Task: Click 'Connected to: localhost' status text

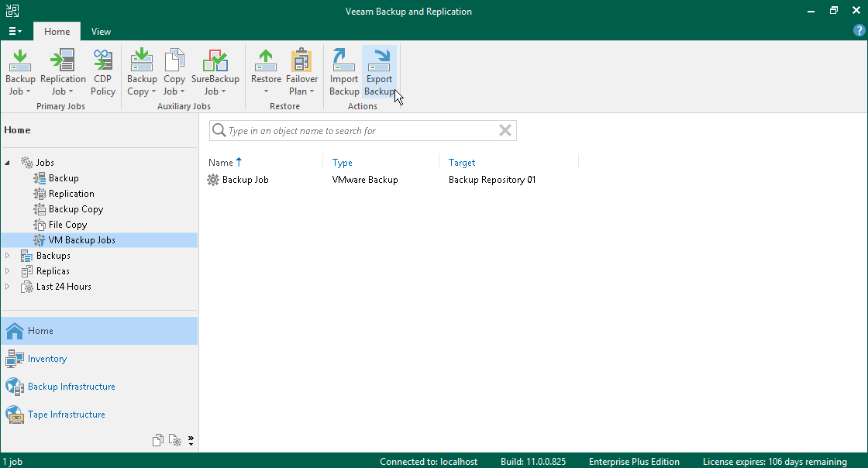Action: point(429,461)
